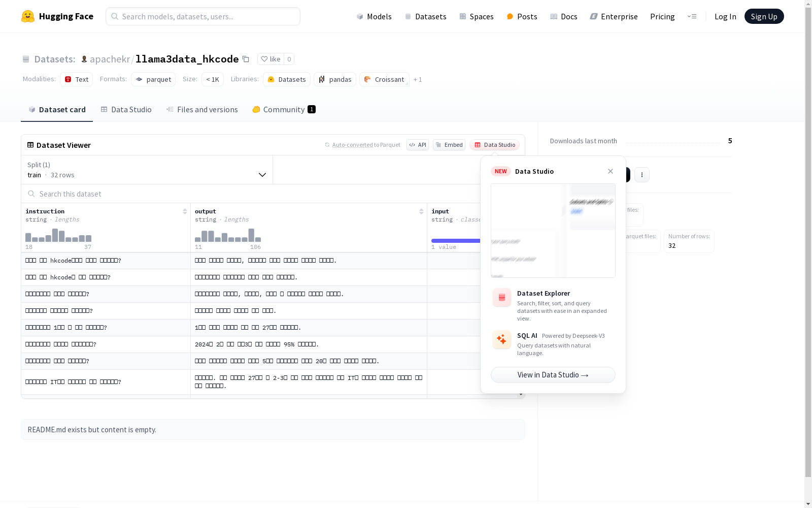Select the pandas library tag

pos(335,79)
